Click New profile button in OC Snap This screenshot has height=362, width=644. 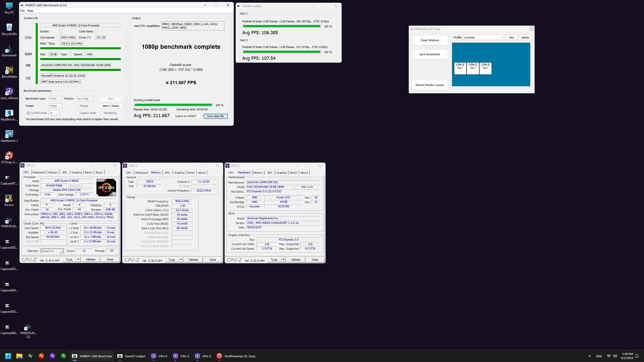coord(512,37)
